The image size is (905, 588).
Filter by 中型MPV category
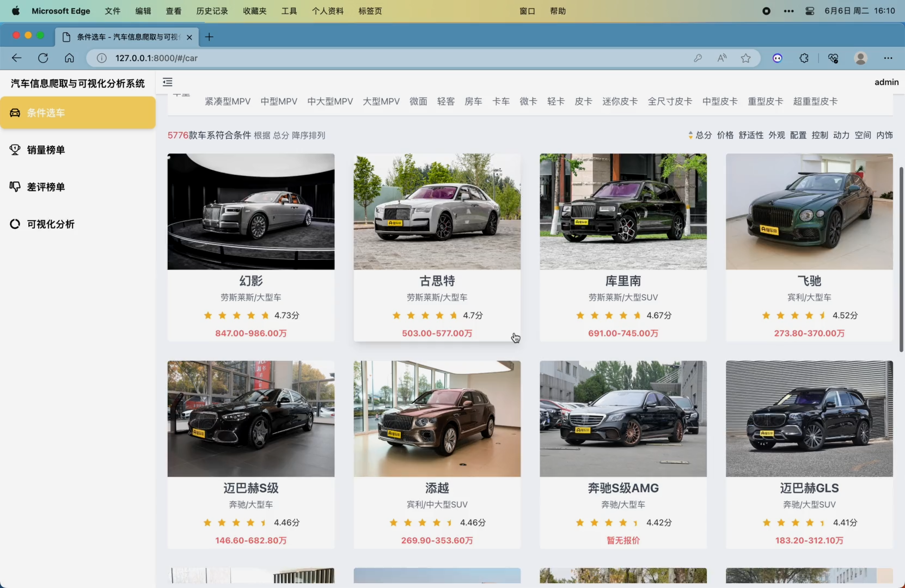tap(279, 101)
